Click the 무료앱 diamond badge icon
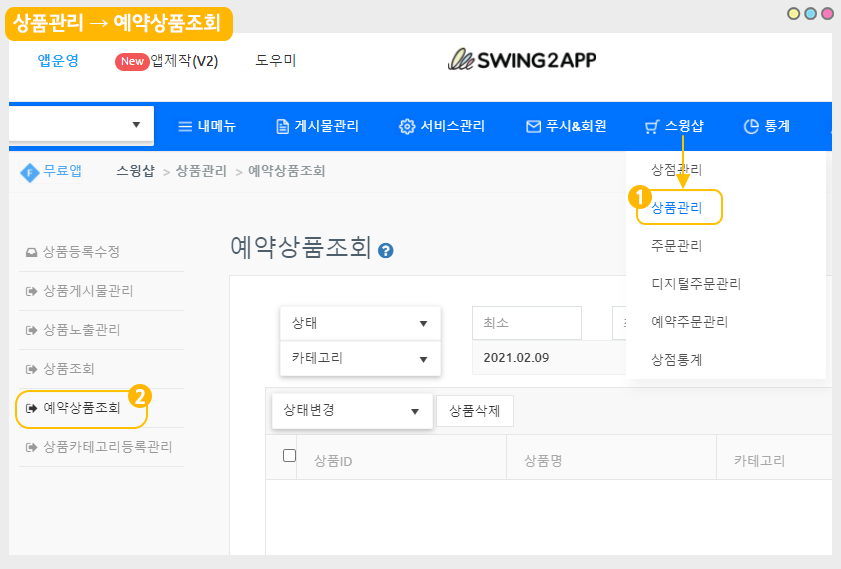Viewport: 841px width, 569px height. (30, 171)
